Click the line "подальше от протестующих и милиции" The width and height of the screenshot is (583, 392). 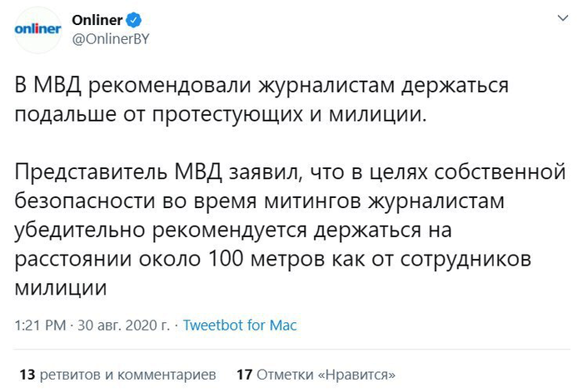[x=220, y=114]
